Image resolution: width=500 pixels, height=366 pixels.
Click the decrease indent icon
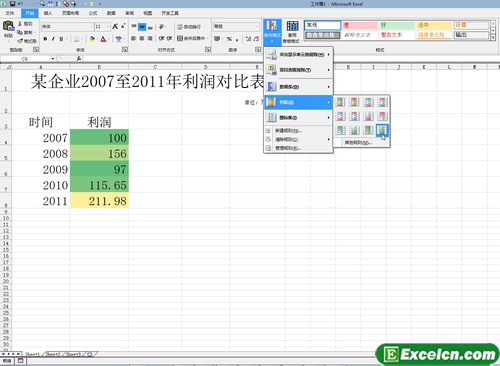point(161,38)
